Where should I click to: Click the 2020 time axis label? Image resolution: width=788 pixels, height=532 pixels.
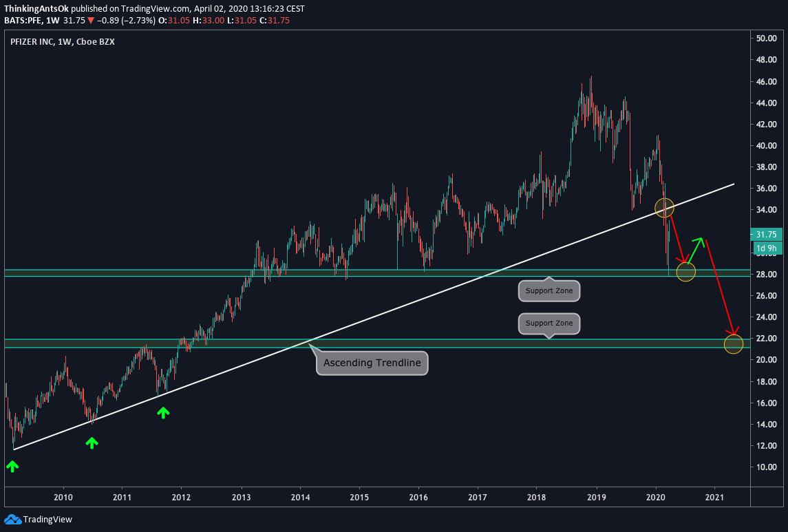coord(655,498)
